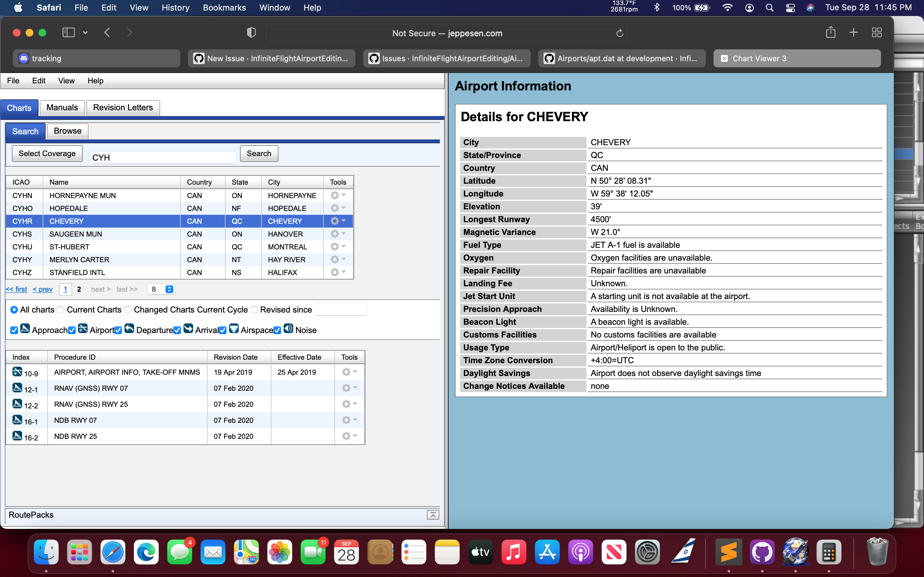Open Safari share icon
924x577 pixels.
830,32
